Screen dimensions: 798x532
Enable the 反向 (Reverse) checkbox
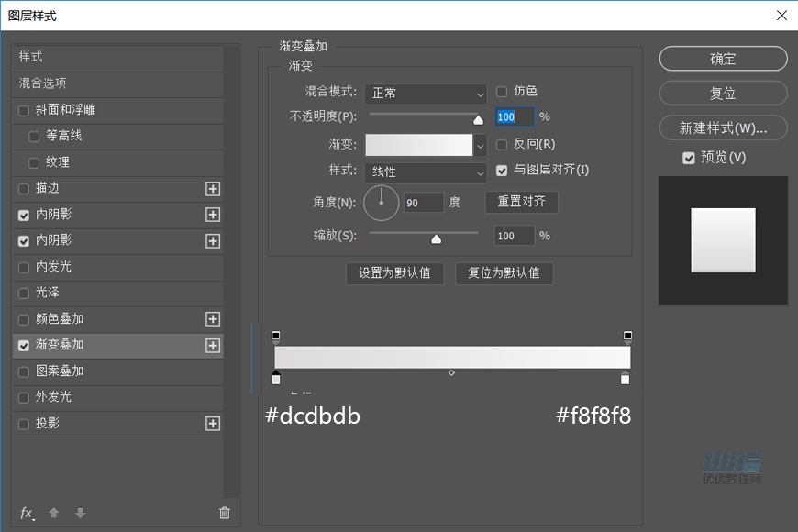(501, 144)
